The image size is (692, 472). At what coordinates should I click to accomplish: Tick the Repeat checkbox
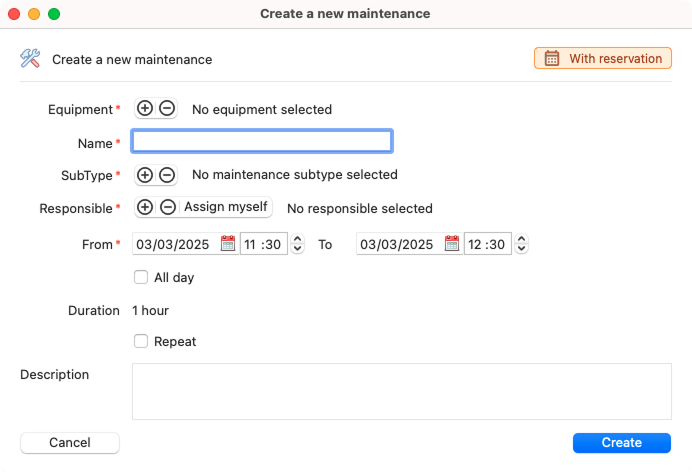point(141,341)
